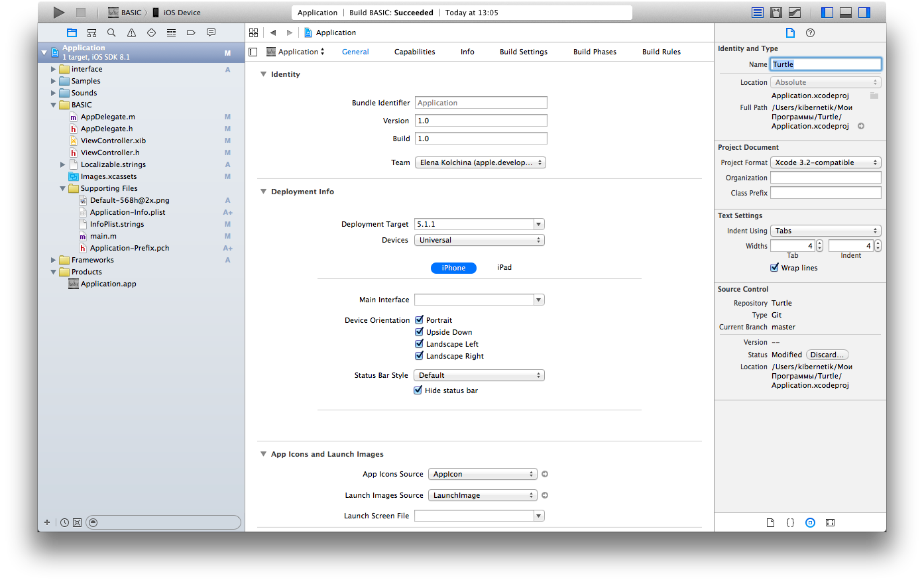Image resolution: width=924 pixels, height=584 pixels.
Task: Switch to the Assistant editor
Action: [x=776, y=12]
